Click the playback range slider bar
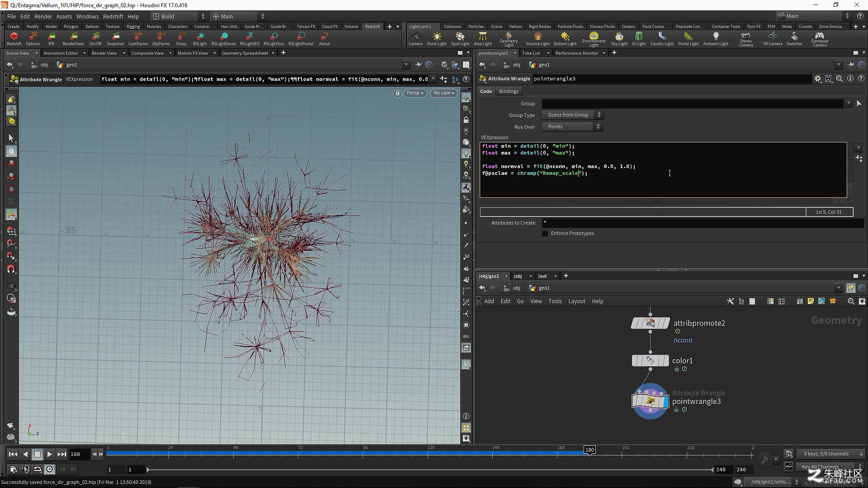The width and height of the screenshot is (868, 488). [x=429, y=470]
